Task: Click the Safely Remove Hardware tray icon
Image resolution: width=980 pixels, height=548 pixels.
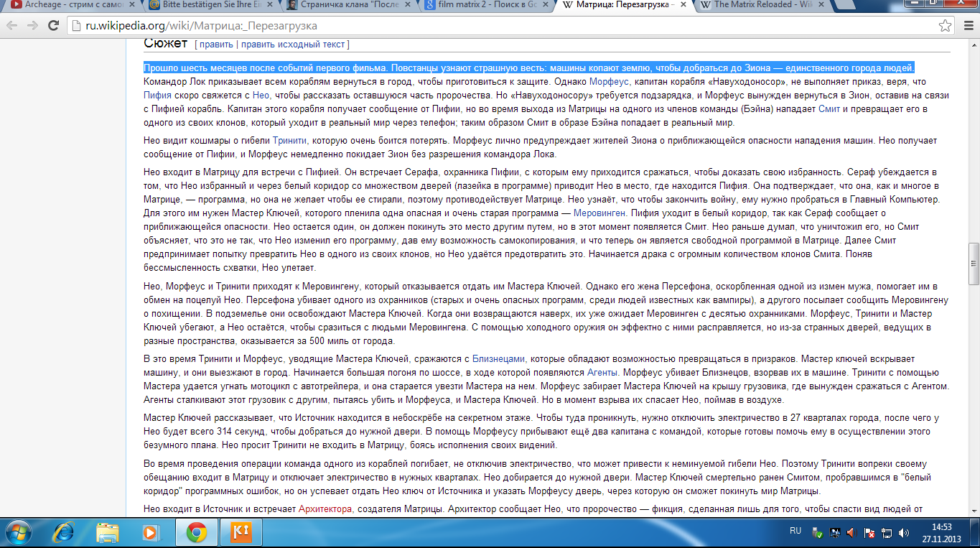Action: click(818, 534)
